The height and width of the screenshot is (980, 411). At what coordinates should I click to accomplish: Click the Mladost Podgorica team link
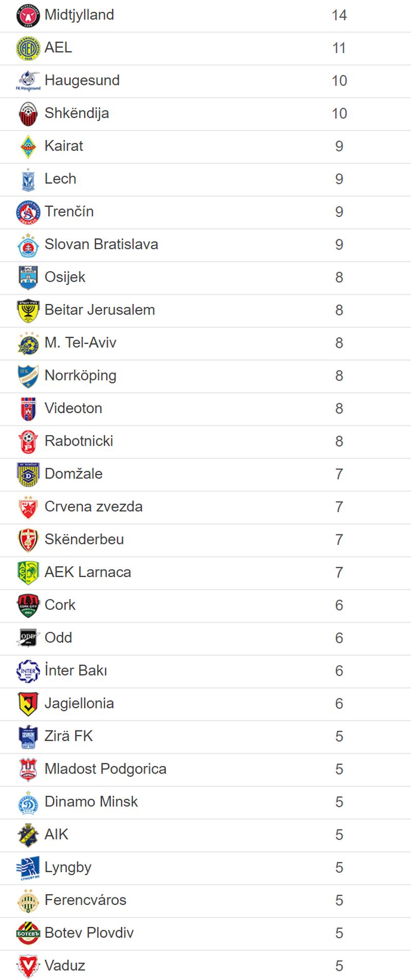point(105,769)
